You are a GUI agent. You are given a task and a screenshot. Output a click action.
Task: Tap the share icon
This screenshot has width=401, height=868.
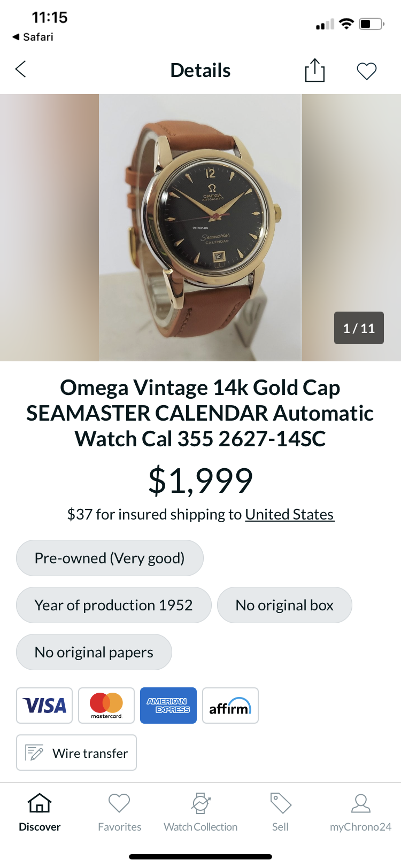[x=314, y=70]
